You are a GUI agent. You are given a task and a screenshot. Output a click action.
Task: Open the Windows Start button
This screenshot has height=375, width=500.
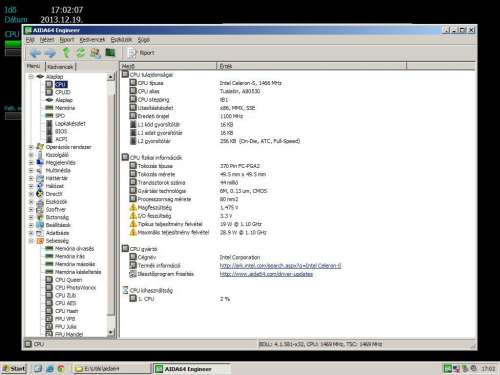click(x=14, y=369)
